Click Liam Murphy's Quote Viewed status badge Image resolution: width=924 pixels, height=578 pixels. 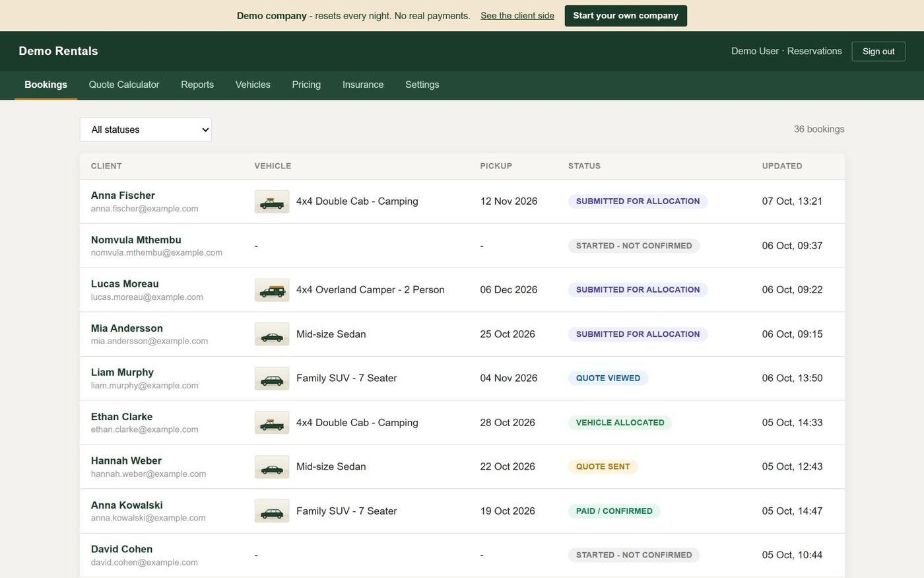608,379
